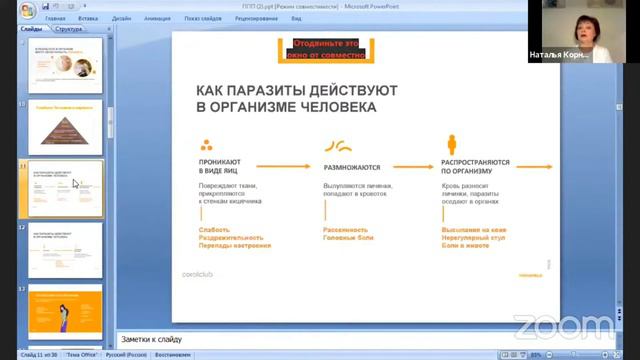Click the Боли в животе orange text
The height and width of the screenshot is (360, 640).
click(x=465, y=245)
